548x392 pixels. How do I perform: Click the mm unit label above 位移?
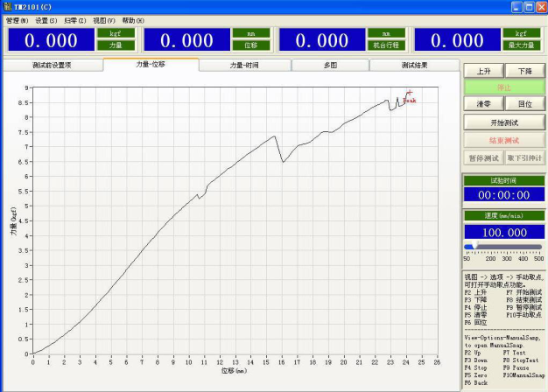(x=250, y=33)
